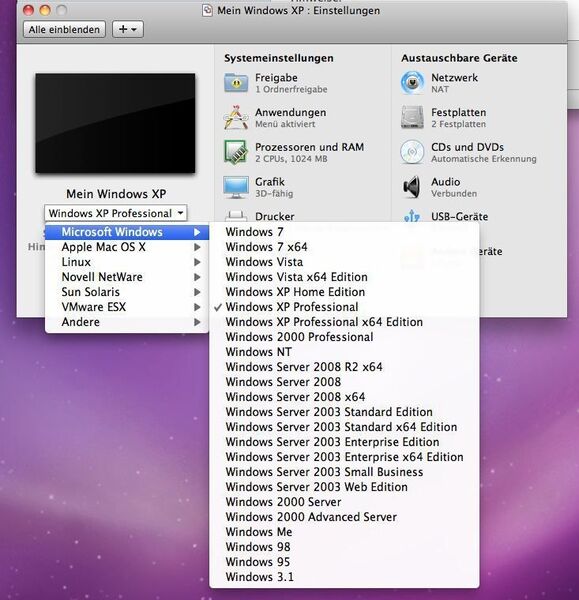Image resolution: width=579 pixels, height=600 pixels.
Task: Open the Drucker printer icon
Action: [x=236, y=216]
